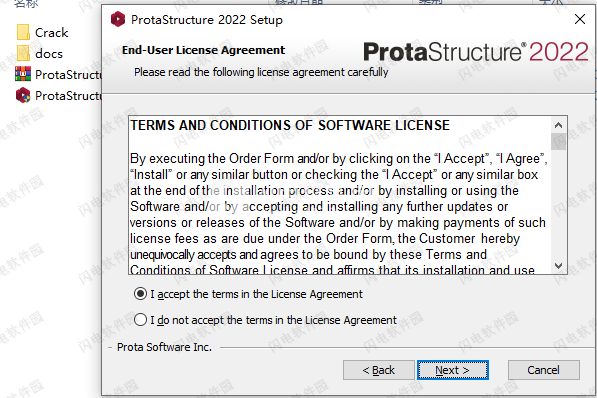
Task: Select the ProtaStructure WinRAR archive icon
Action: coord(23,74)
